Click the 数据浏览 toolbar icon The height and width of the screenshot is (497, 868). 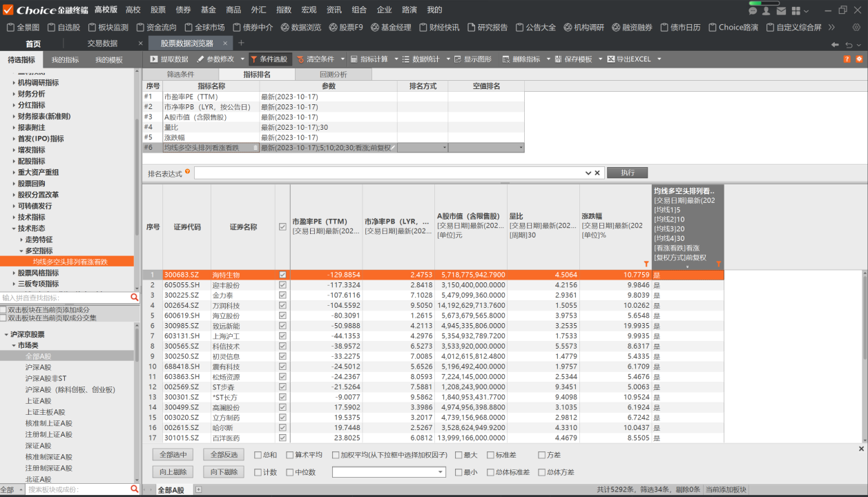[284, 28]
